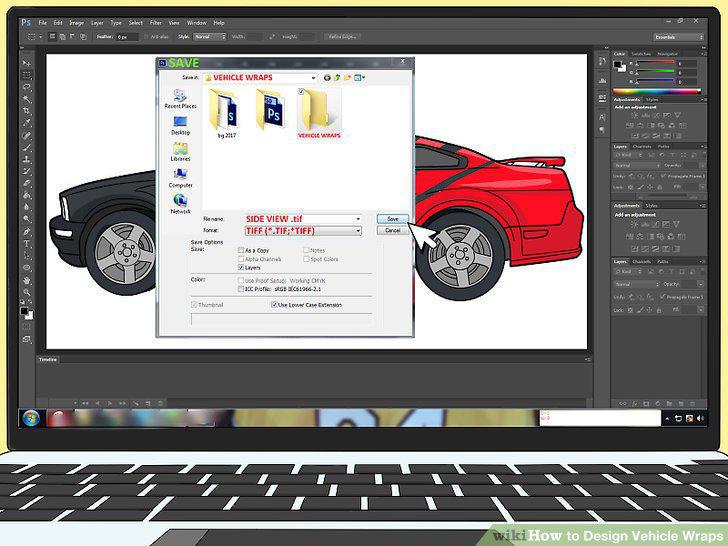Toggle Quick Mask mode icon
728x546 pixels.
click(x=26, y=327)
